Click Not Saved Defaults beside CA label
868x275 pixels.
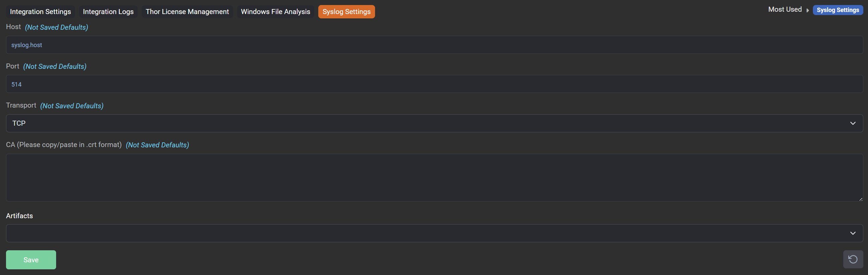157,145
